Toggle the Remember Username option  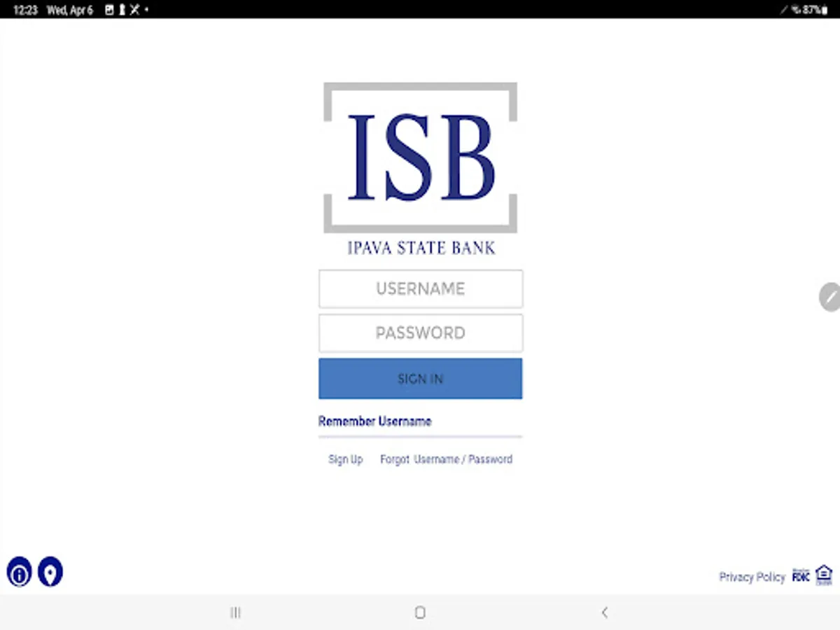(x=375, y=421)
